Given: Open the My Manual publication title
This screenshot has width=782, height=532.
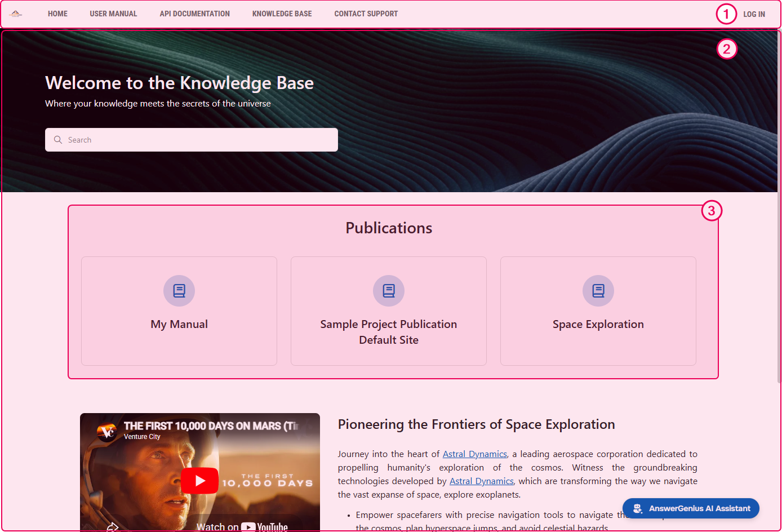Looking at the screenshot, I should click(179, 324).
